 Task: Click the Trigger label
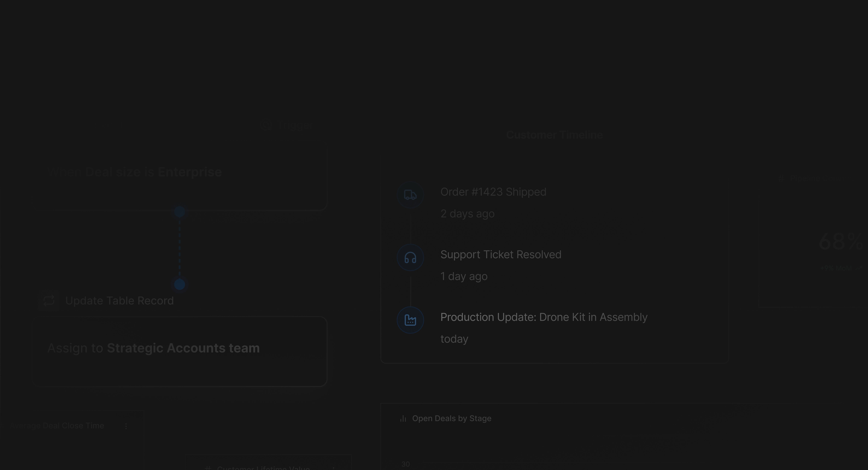click(296, 125)
